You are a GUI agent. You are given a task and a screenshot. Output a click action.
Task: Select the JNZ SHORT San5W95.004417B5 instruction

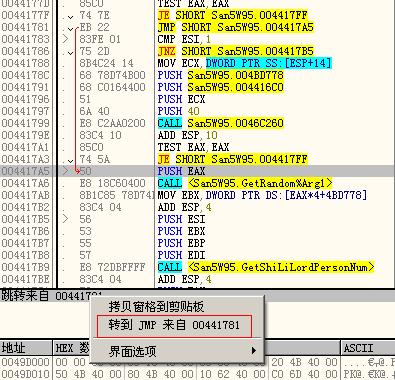(235, 51)
